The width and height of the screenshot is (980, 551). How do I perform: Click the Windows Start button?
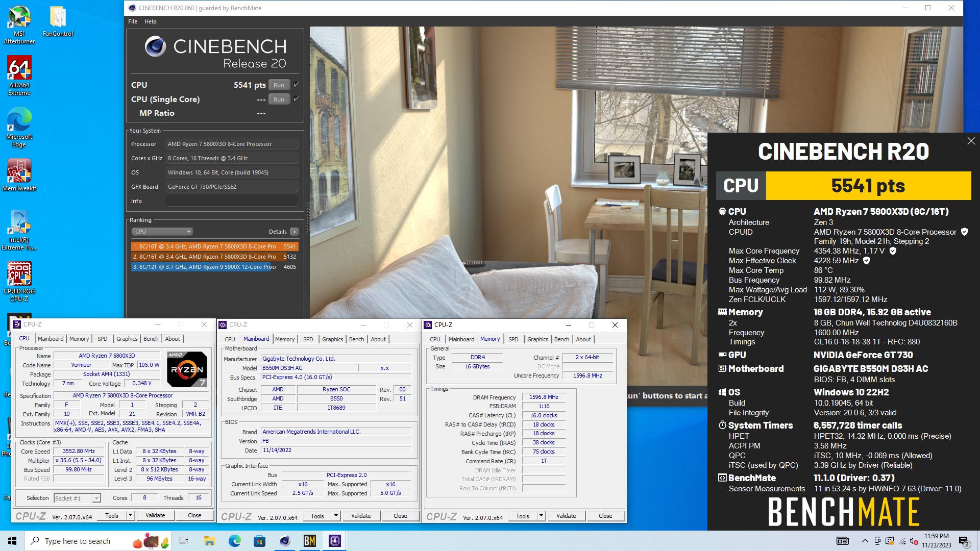[12, 541]
